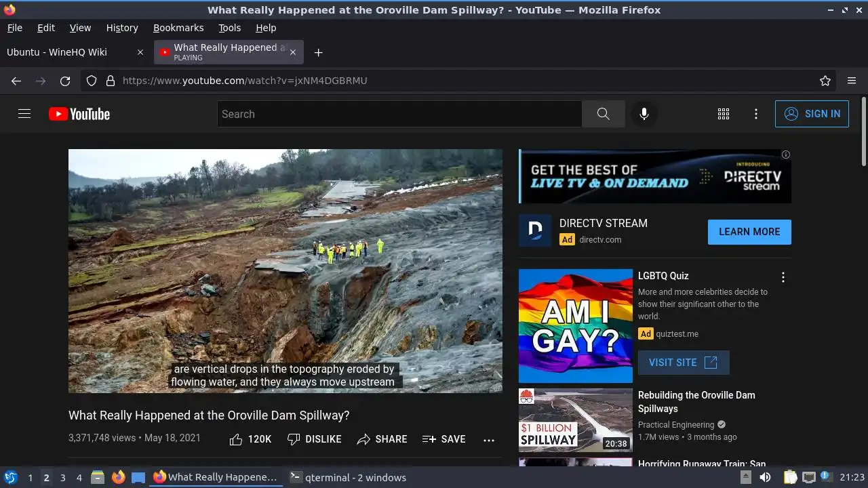Viewport: 868px width, 488px height.
Task: Click the video player to pause
Action: coord(285,271)
